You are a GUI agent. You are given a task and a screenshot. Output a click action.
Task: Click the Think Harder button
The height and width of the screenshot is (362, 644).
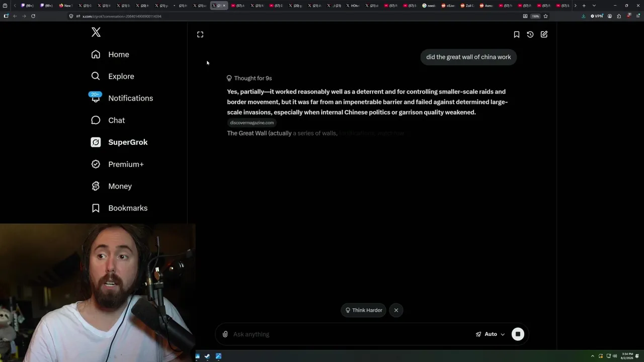tap(364, 310)
